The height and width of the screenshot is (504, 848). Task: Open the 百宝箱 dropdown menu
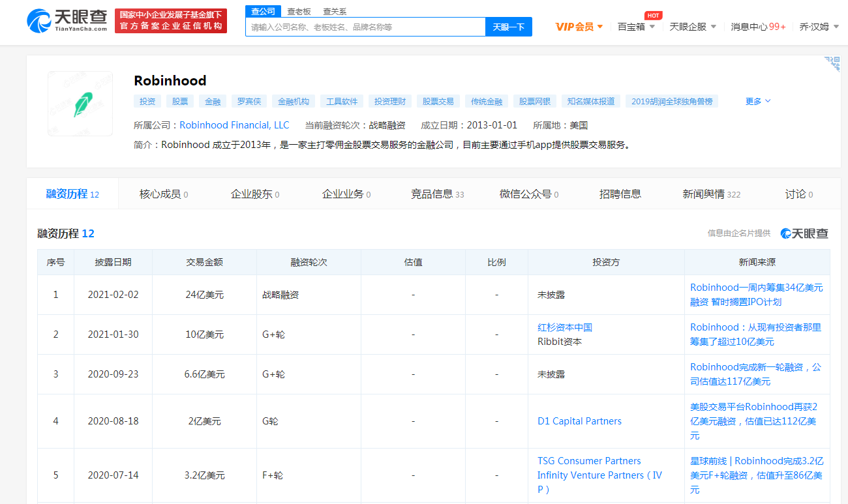[636, 27]
